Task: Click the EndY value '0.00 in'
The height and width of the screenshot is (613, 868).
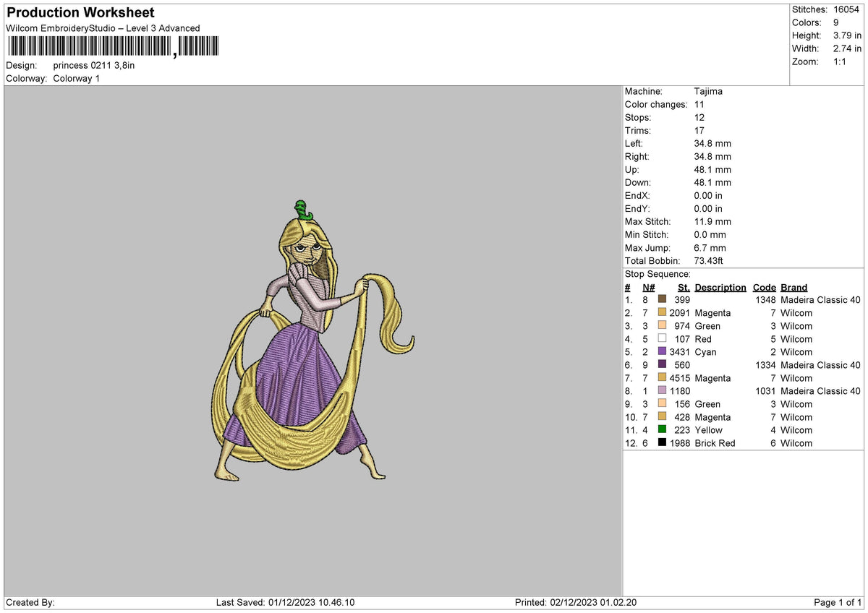Action: point(708,208)
